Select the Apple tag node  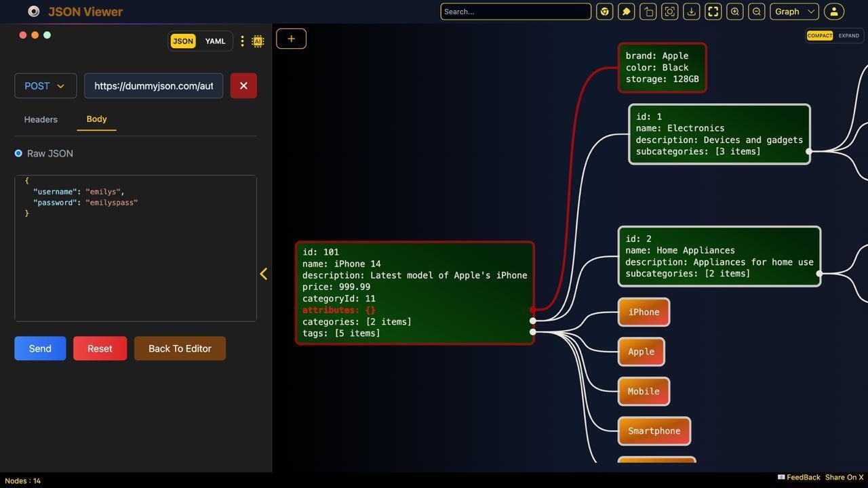[x=641, y=352]
